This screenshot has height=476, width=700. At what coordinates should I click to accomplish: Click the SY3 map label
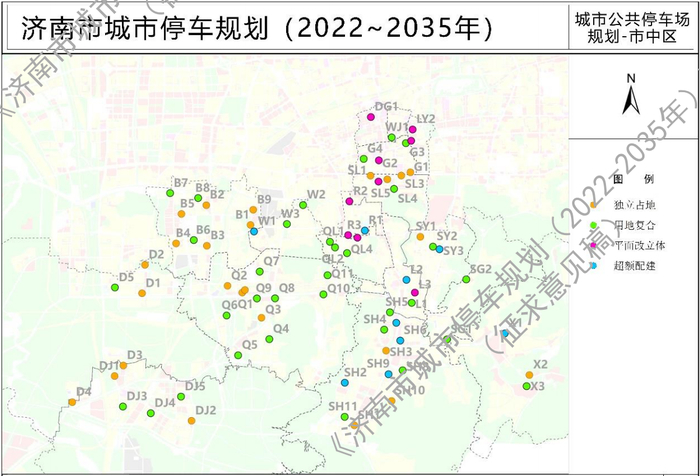tap(454, 251)
